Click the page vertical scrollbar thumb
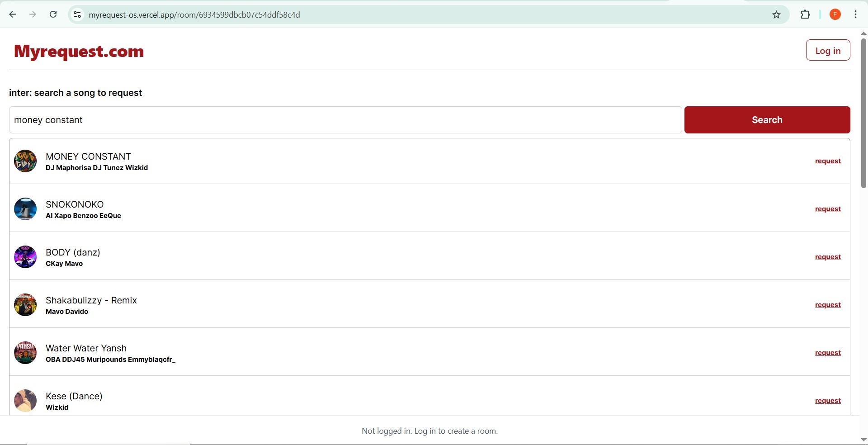This screenshot has height=445, width=868. 863,113
